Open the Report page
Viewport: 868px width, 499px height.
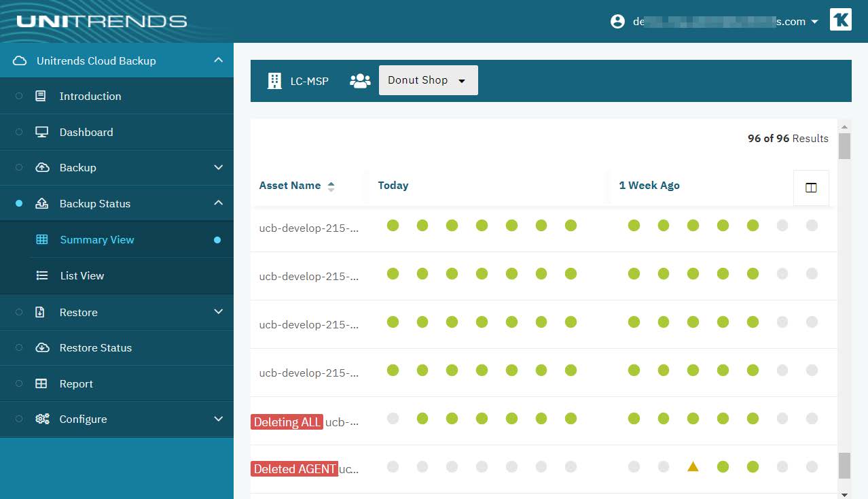pyautogui.click(x=76, y=383)
